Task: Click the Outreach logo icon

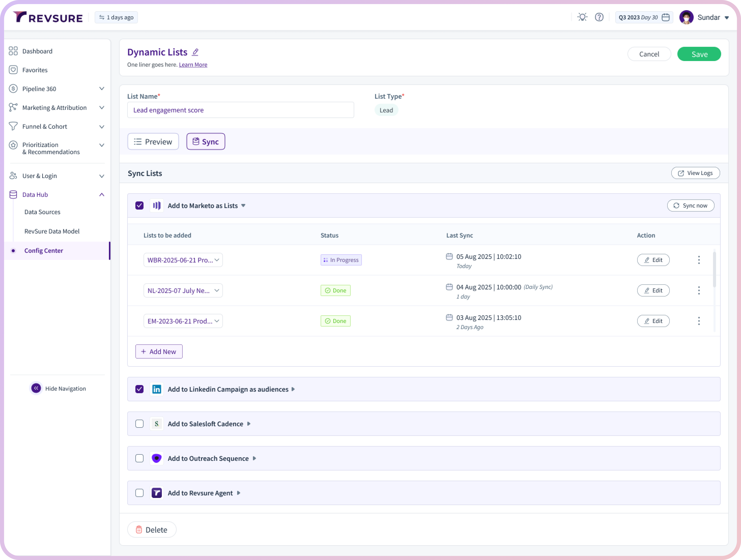Action: click(157, 458)
